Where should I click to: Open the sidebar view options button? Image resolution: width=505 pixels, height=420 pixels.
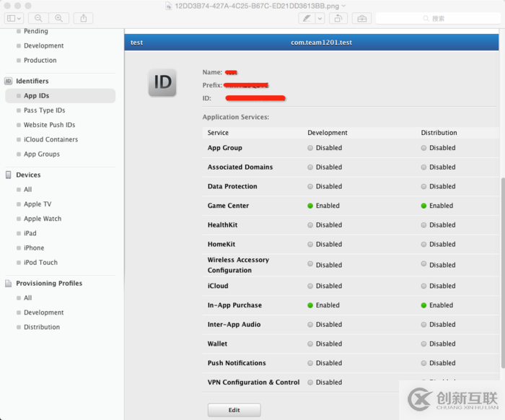coord(14,18)
